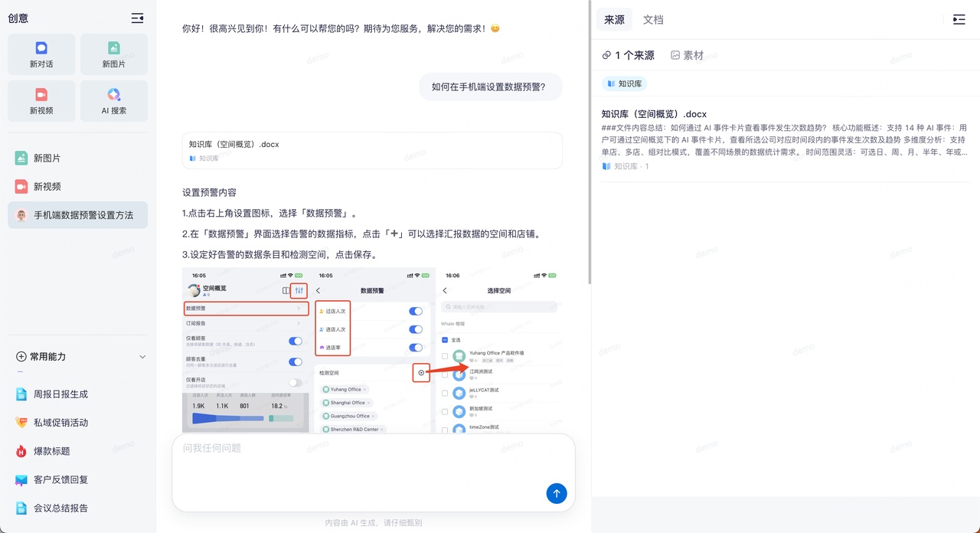The width and height of the screenshot is (980, 533).
Task: Open AI 搜索
Action: pyautogui.click(x=113, y=101)
